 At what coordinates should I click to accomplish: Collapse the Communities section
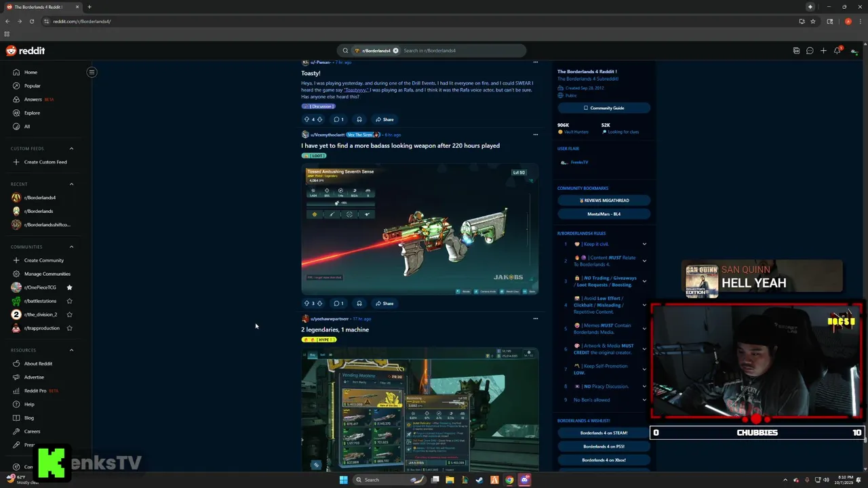click(71, 247)
